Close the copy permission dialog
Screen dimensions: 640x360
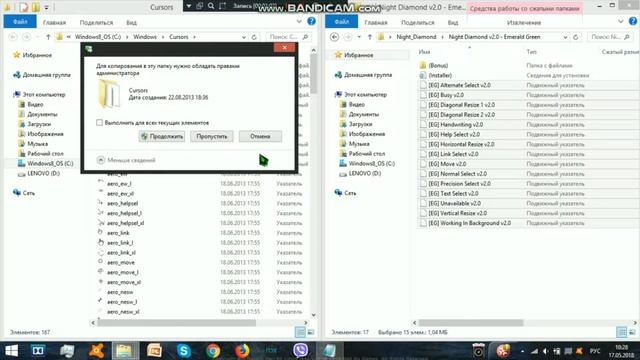tap(284, 48)
